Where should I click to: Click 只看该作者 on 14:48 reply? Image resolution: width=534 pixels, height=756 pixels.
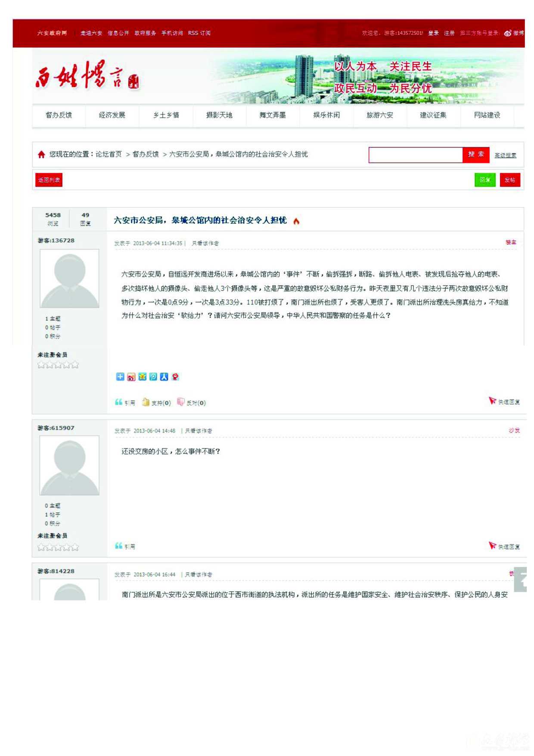tap(199, 431)
